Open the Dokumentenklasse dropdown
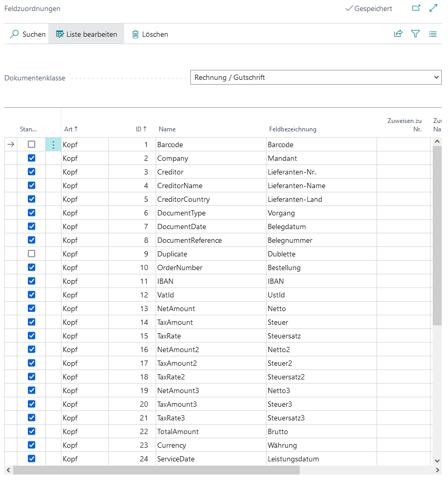This screenshot has height=484, width=448. tap(315, 77)
